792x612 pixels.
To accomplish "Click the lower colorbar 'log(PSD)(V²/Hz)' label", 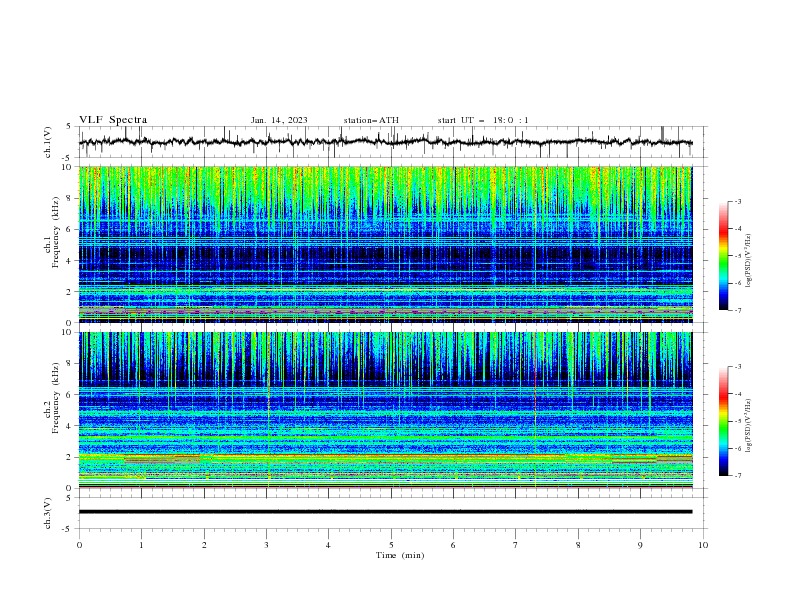I will [749, 426].
